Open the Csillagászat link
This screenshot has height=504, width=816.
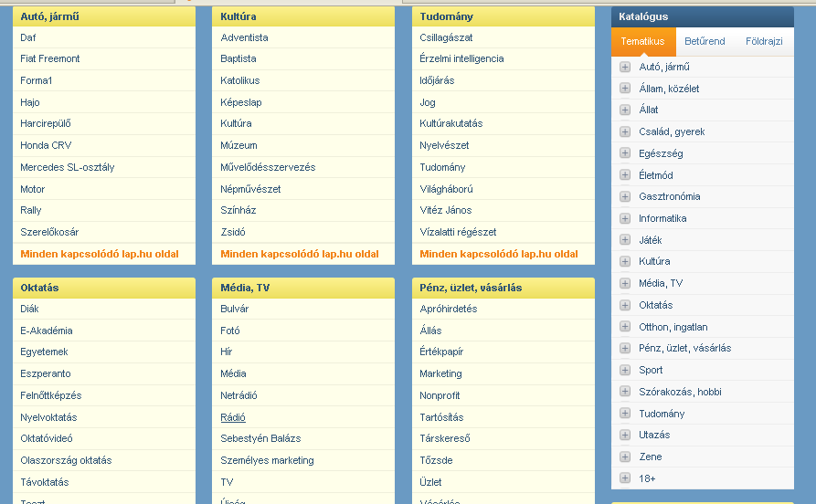(x=446, y=37)
